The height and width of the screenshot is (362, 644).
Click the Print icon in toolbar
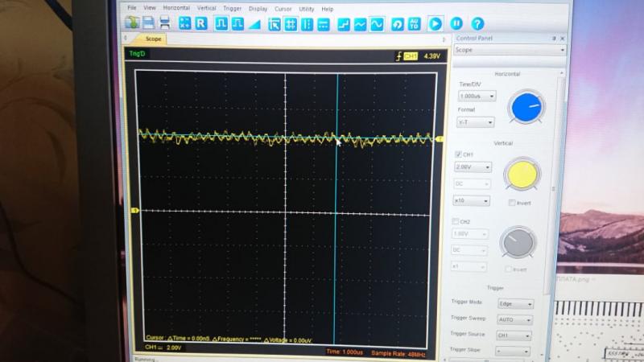(x=163, y=24)
